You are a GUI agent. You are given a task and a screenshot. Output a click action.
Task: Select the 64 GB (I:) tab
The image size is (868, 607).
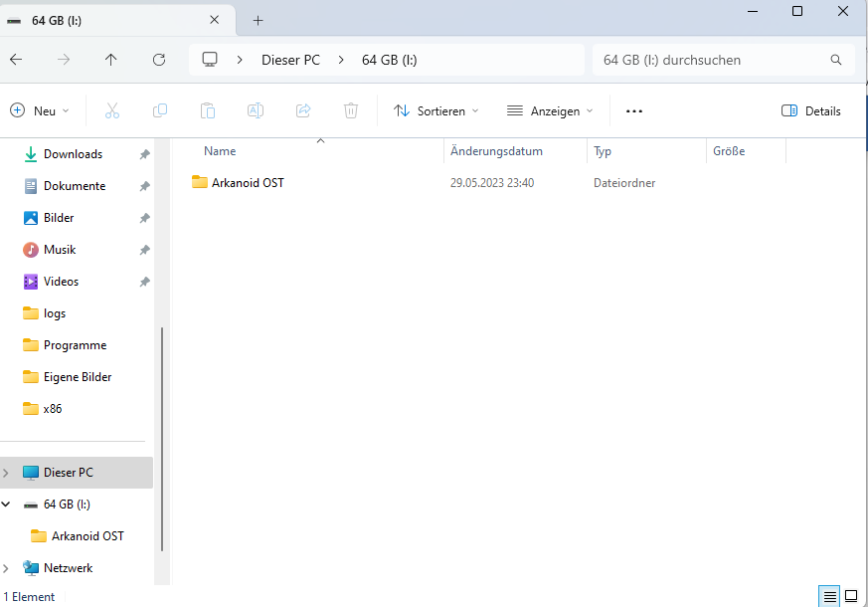(117, 21)
